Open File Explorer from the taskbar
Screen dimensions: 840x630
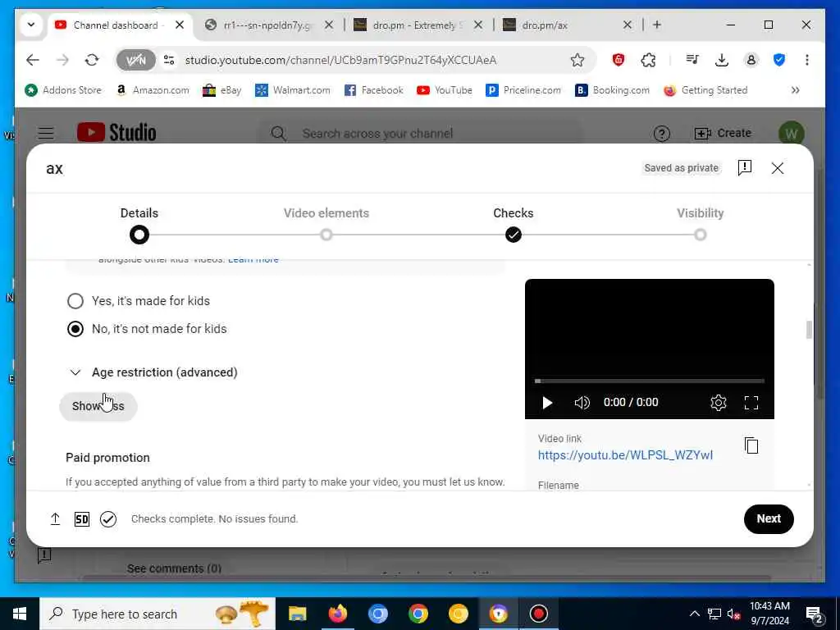(x=297, y=614)
